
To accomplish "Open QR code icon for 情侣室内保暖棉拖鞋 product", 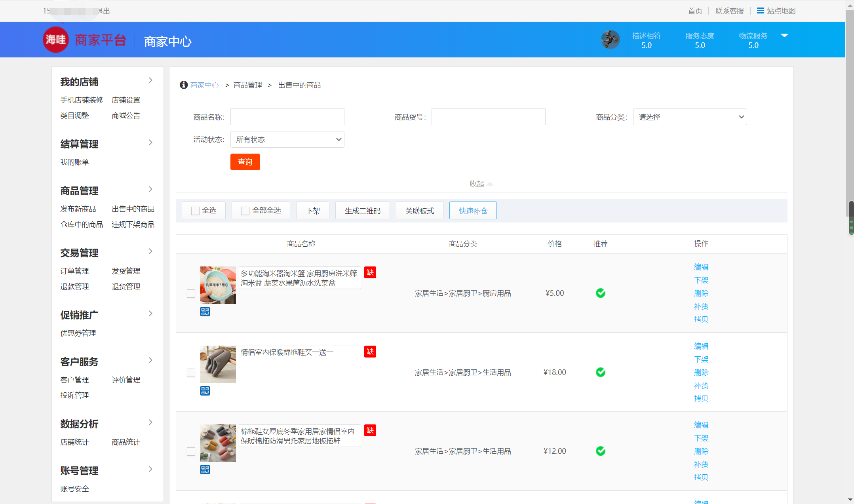I will pyautogui.click(x=205, y=391).
